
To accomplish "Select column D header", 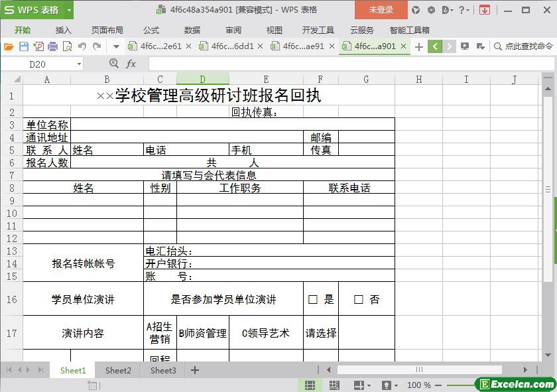I will (202, 80).
